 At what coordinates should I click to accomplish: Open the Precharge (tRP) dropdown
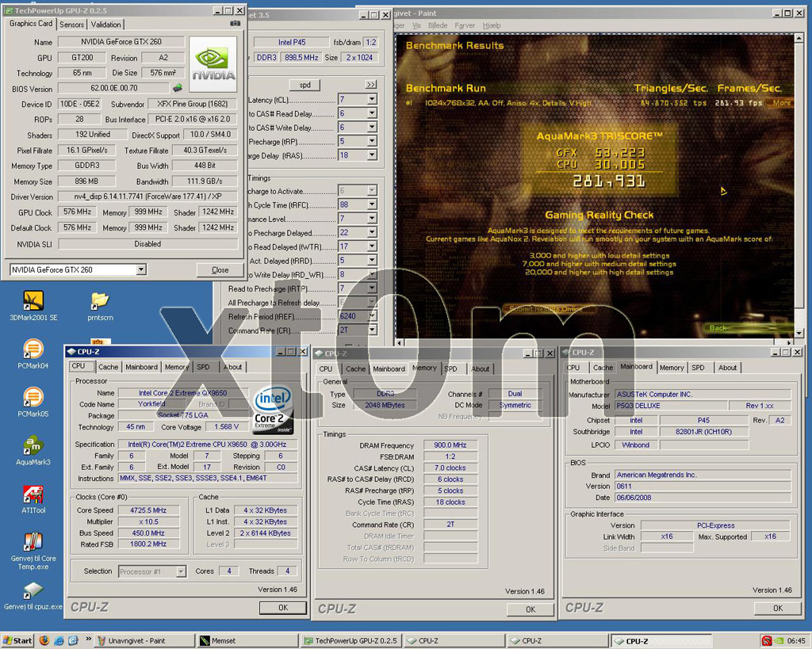click(x=372, y=141)
